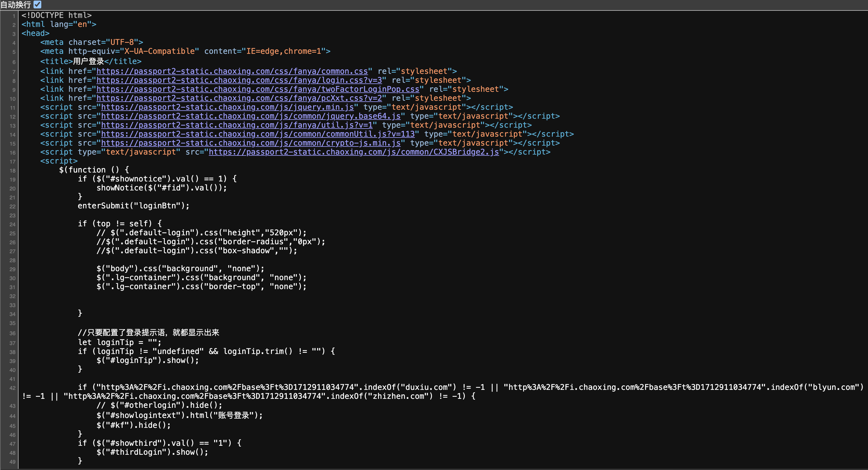This screenshot has width=868, height=470.
Task: Click the #showthird val == "1" line
Action: click(160, 443)
